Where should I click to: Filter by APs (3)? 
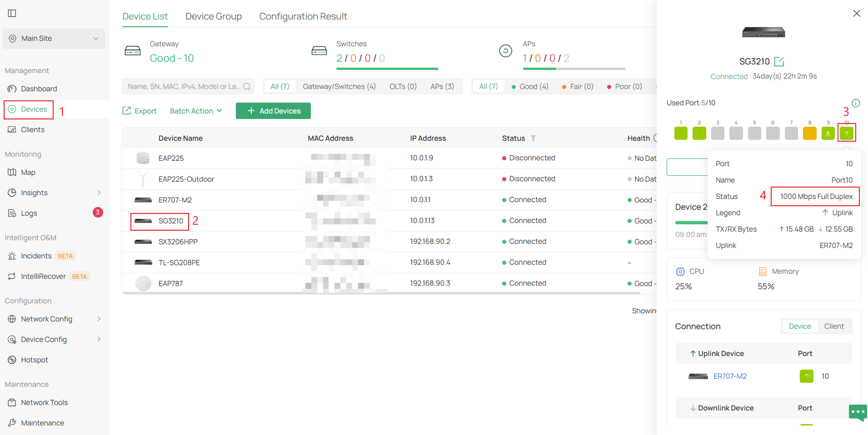tap(442, 87)
